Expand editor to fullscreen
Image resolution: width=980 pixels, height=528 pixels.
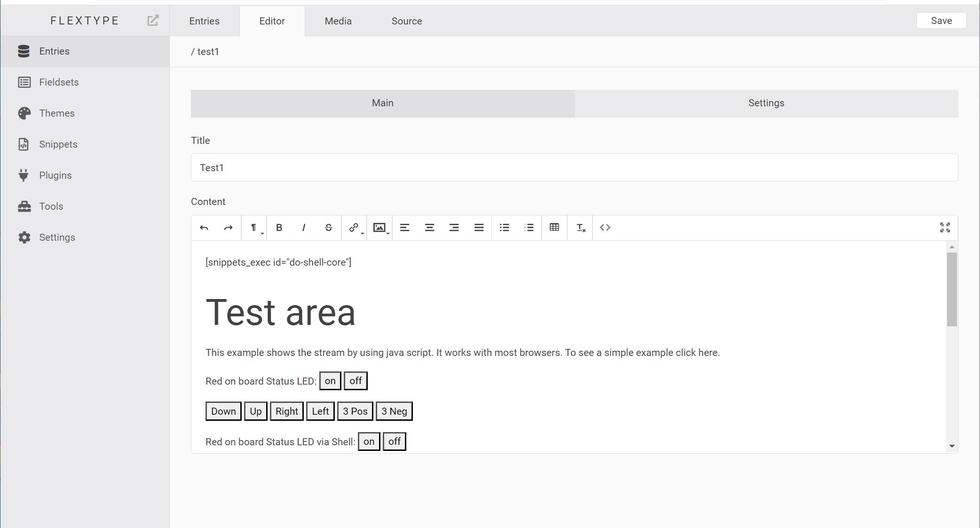pos(945,228)
